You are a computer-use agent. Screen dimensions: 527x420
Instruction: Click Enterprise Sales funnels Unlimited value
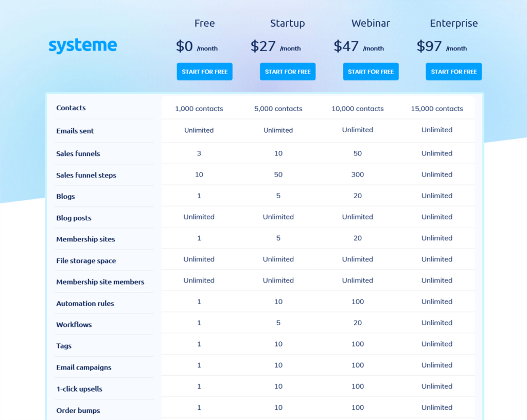437,153
